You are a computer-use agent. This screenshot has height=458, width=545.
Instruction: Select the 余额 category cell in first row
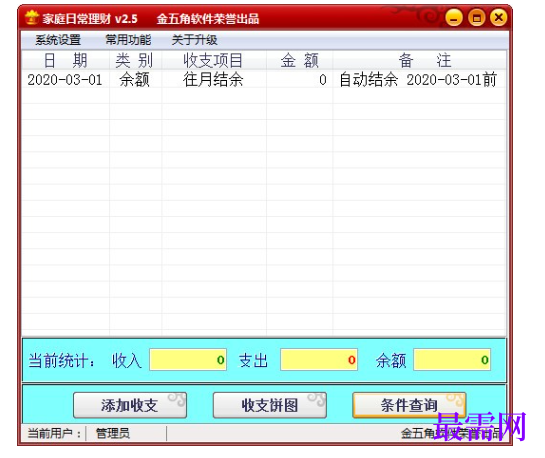click(135, 80)
